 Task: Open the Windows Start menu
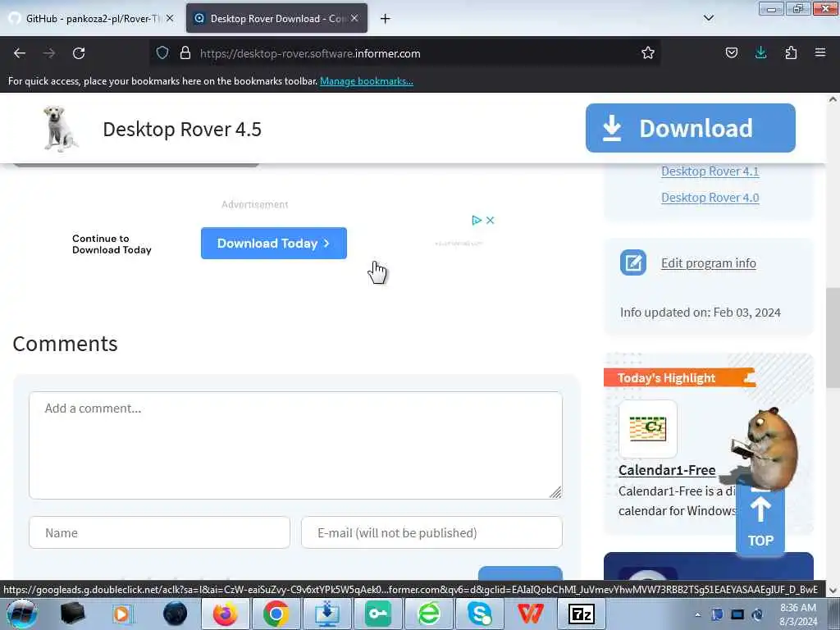[21, 614]
